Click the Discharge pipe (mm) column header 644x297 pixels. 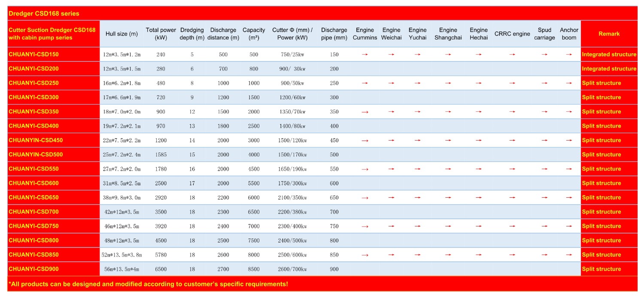coord(334,34)
